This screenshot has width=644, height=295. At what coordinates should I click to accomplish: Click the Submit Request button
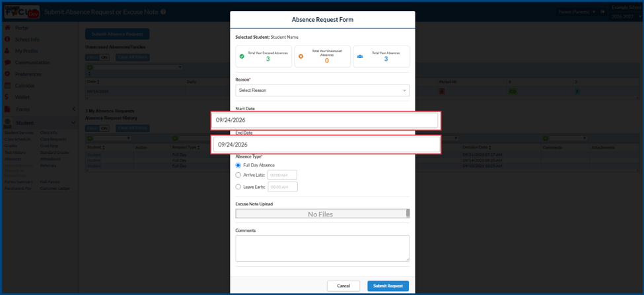[x=388, y=286]
